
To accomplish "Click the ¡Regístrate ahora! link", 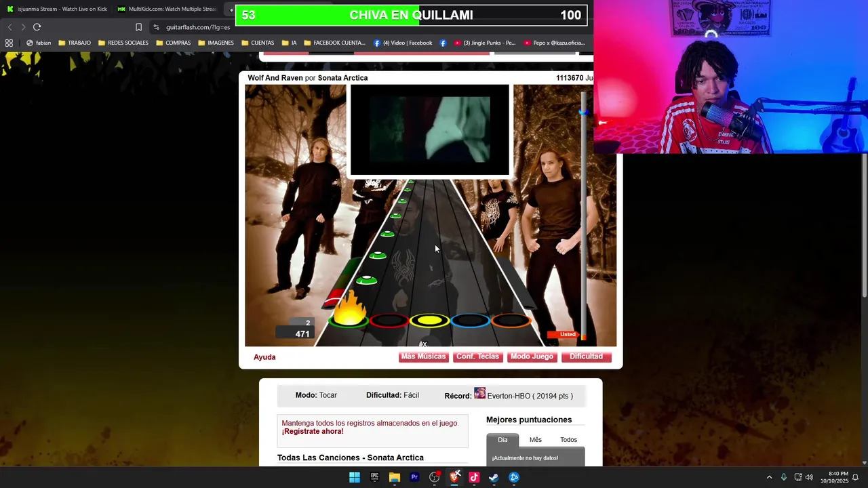I will click(x=313, y=432).
